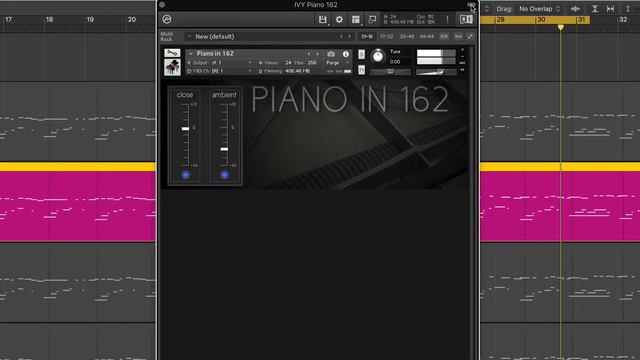This screenshot has height=360, width=640.
Task: Click the exclamation panic button
Action: pyautogui.click(x=447, y=19)
